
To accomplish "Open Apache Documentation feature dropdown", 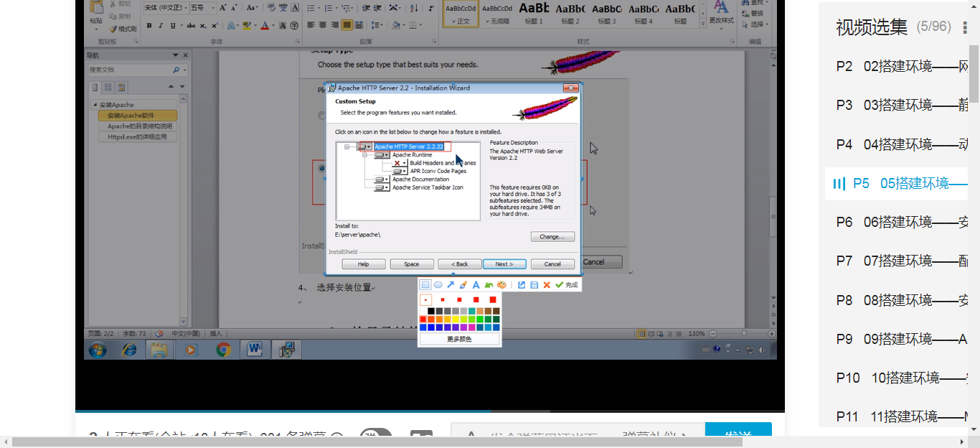I will [x=382, y=179].
